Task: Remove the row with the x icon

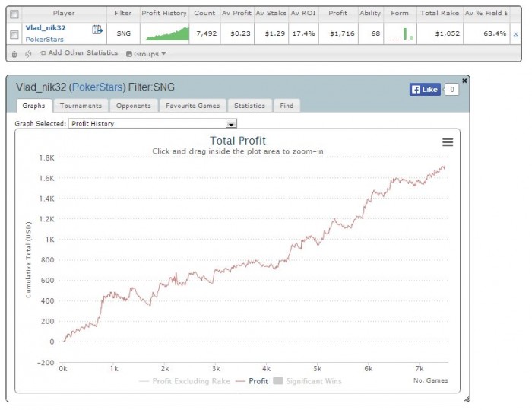Action: coord(515,34)
